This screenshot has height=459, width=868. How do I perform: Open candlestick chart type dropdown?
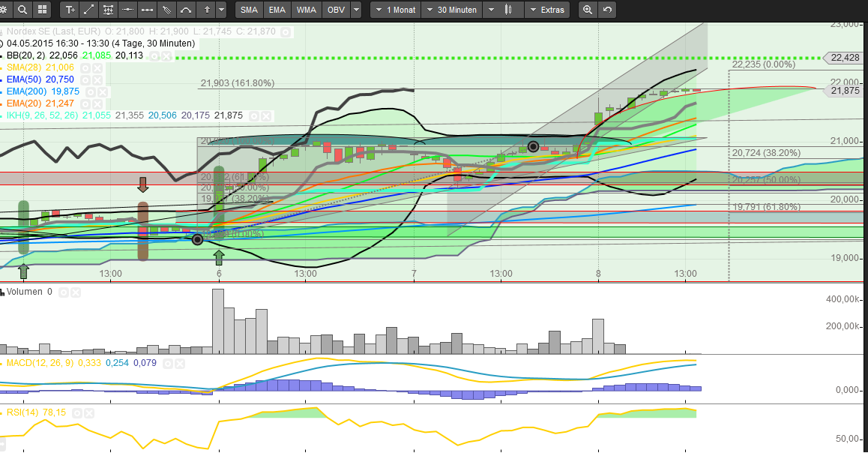(503, 10)
